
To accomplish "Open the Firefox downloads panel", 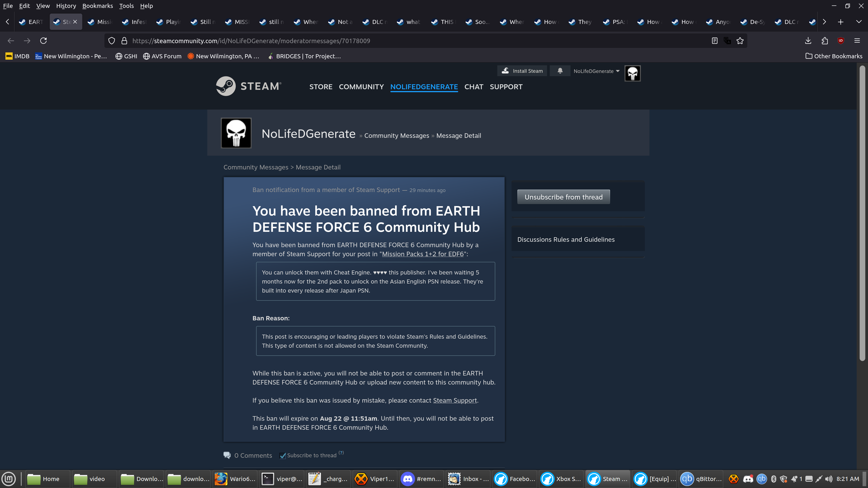I will click(x=808, y=41).
